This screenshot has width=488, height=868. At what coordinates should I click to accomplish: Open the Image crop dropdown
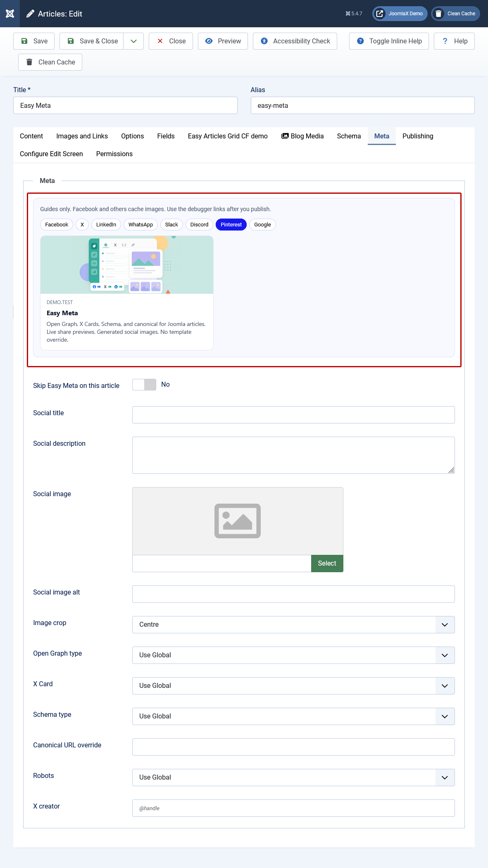293,625
